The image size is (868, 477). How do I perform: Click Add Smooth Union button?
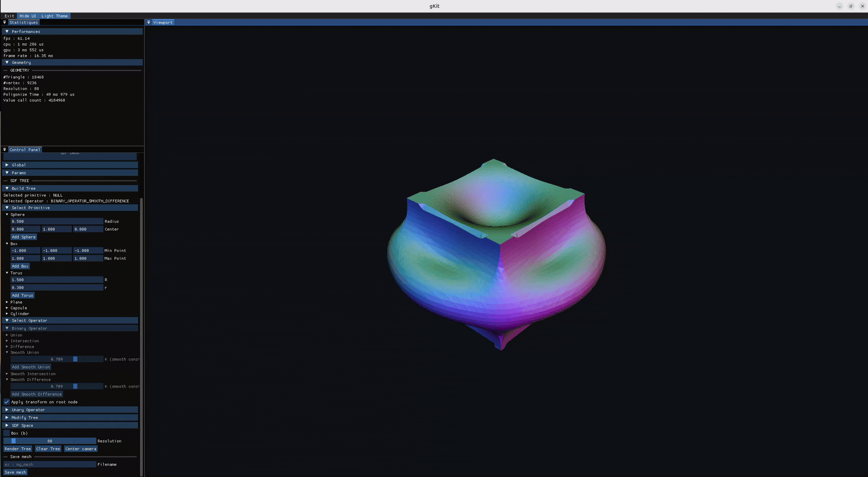pos(31,367)
